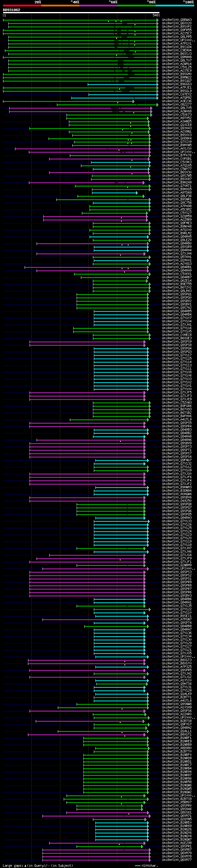Select hit label UniRef100_Q10CE8
The image size is (197, 868).
coord(176,125)
